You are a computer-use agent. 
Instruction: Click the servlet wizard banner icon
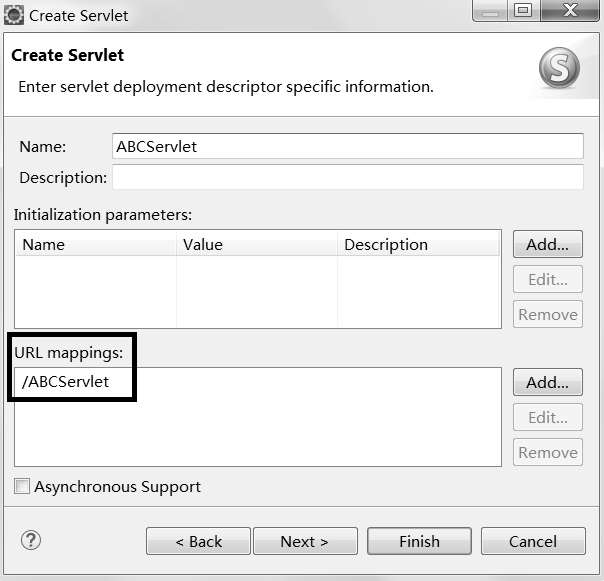click(558, 69)
